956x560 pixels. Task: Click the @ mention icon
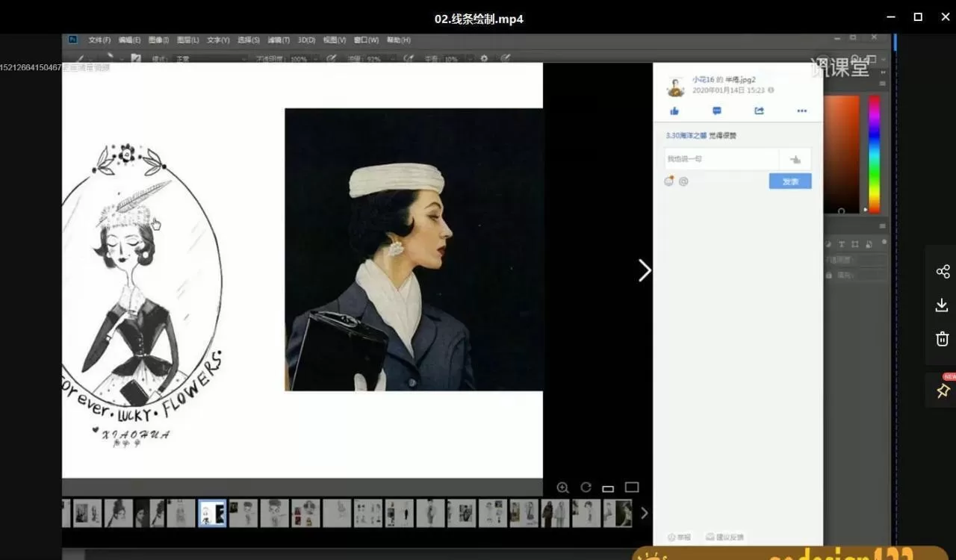pos(683,181)
